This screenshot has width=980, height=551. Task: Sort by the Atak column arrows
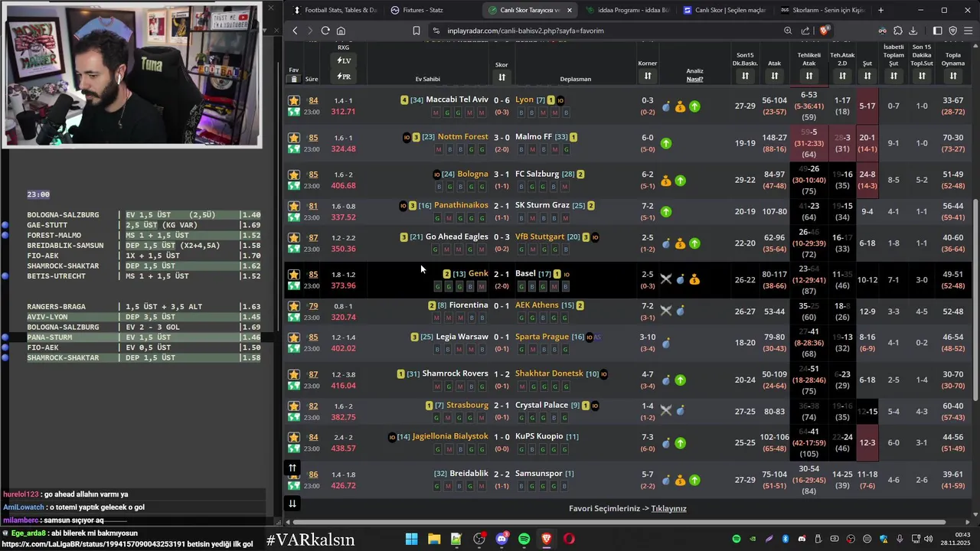pyautogui.click(x=774, y=76)
